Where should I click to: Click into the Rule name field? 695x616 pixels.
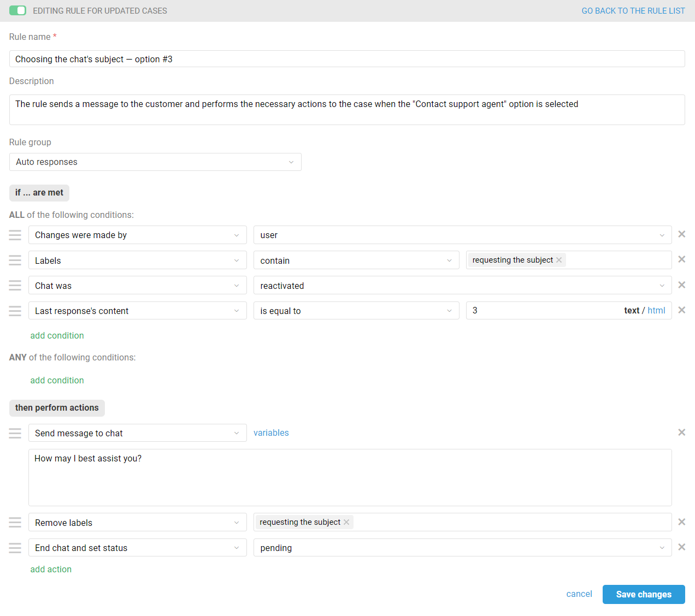click(x=347, y=59)
